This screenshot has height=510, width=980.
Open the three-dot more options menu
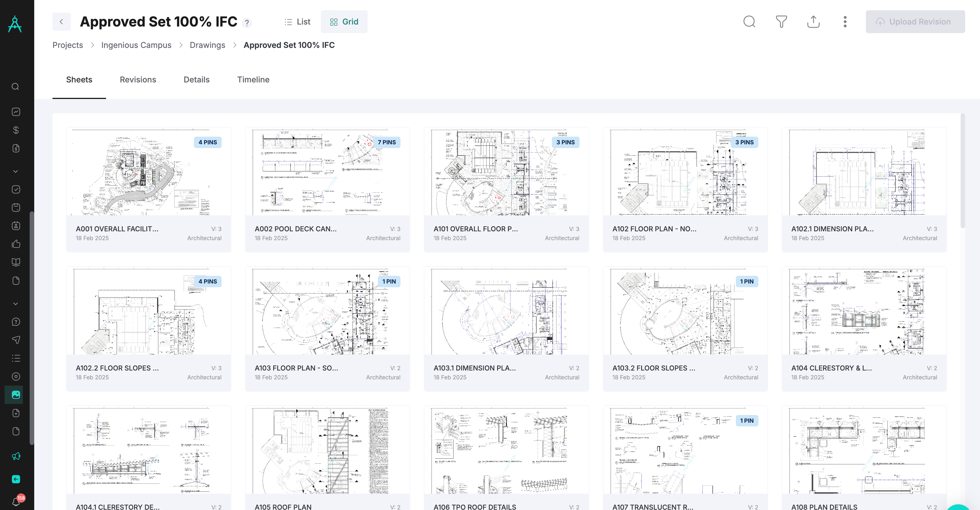[845, 22]
